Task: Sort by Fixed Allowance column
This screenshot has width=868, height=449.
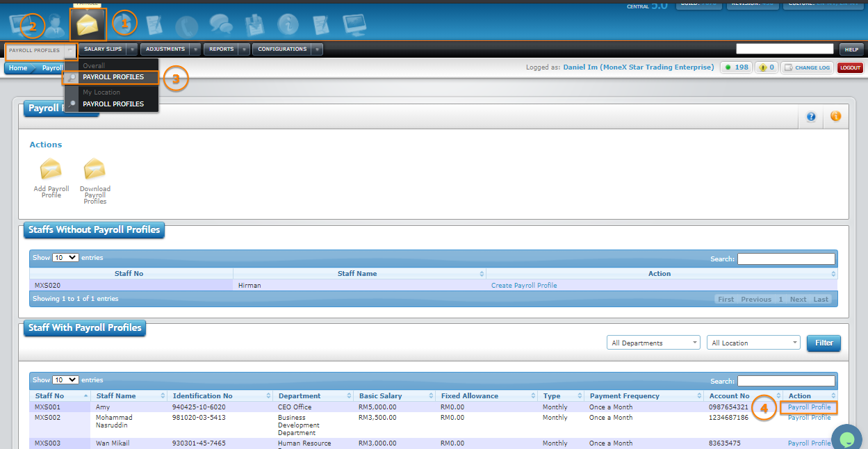Action: [x=486, y=396]
